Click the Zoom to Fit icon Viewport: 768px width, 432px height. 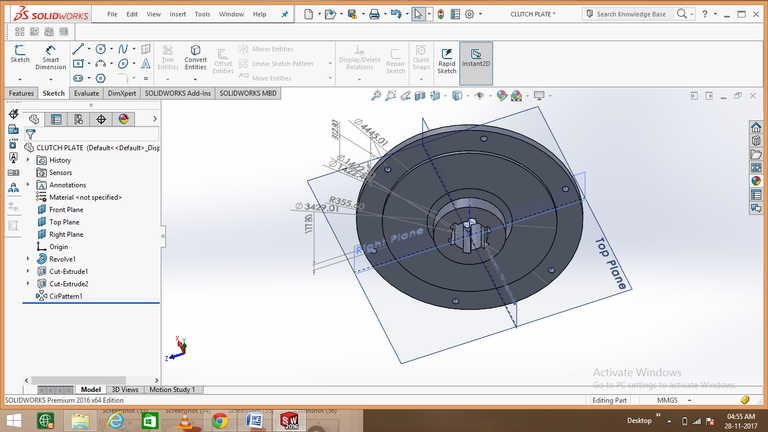click(376, 96)
